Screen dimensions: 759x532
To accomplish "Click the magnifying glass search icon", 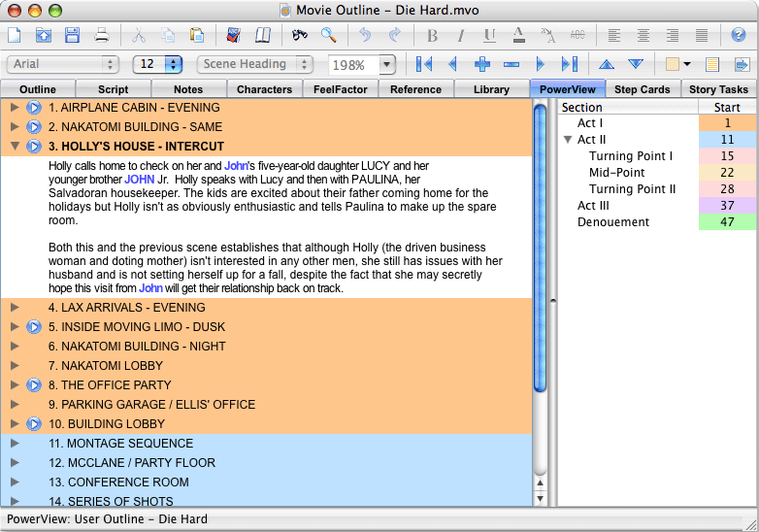I will [x=329, y=35].
